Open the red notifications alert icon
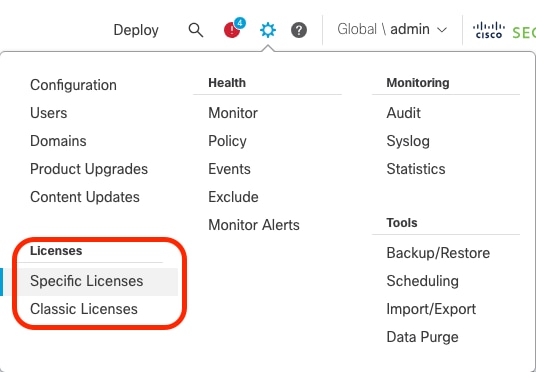This screenshot has width=536, height=372. tap(232, 30)
